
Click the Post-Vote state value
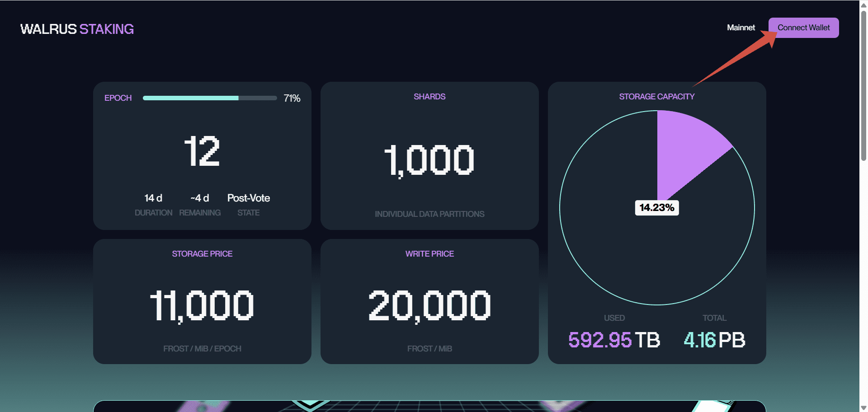[x=248, y=198]
